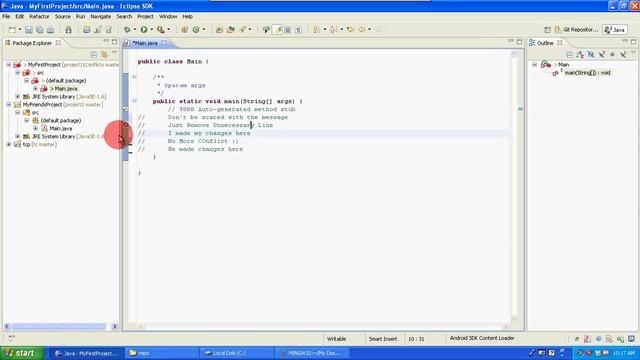
Task: Minimize the Package Explorer panel
Action: (106, 41)
